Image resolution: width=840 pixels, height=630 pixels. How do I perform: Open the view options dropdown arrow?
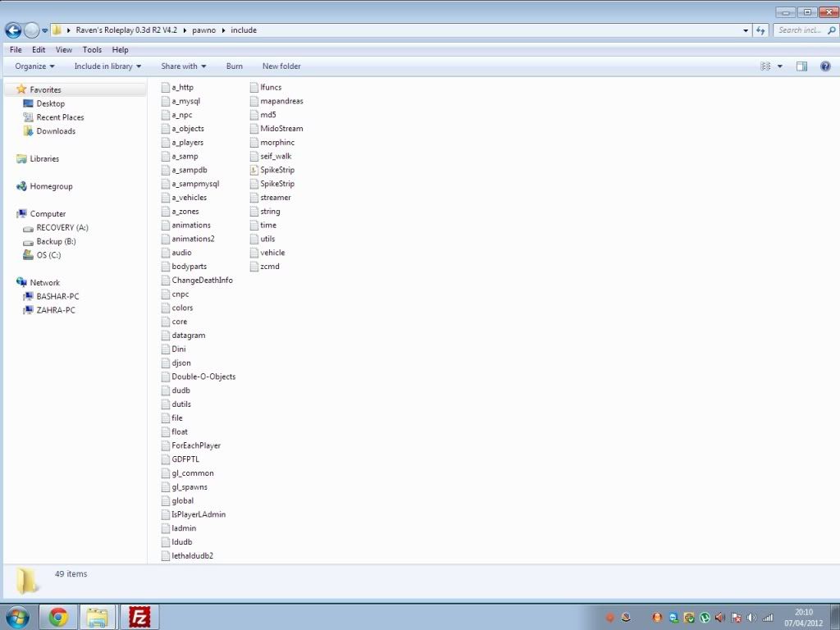pos(780,66)
